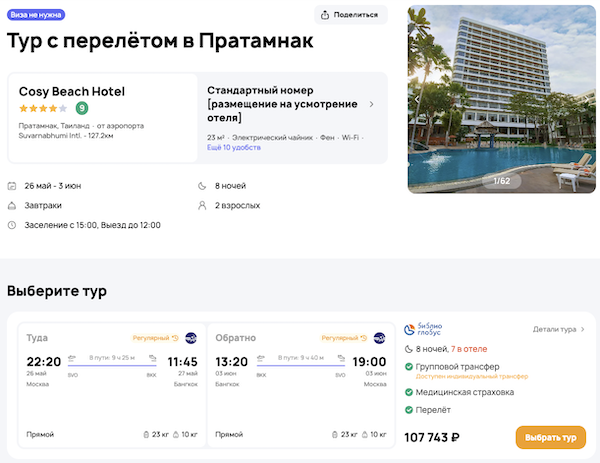This screenshot has width=600, height=463.
Task: Click the 23 кг baggage icon on Туда flight
Action: click(149, 434)
